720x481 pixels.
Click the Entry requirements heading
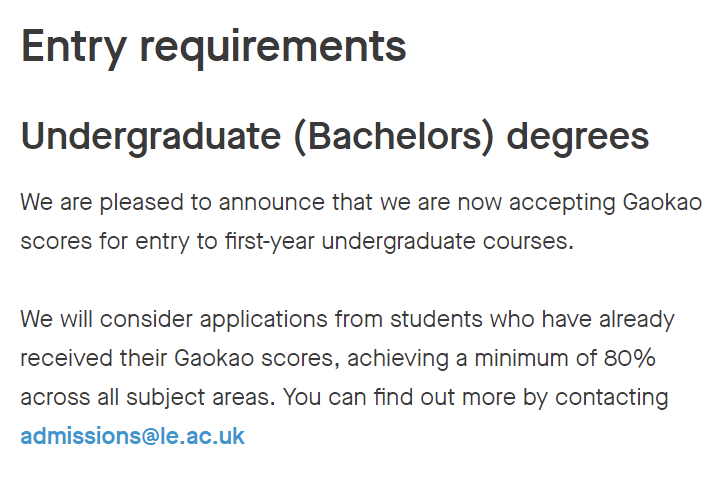[214, 47]
